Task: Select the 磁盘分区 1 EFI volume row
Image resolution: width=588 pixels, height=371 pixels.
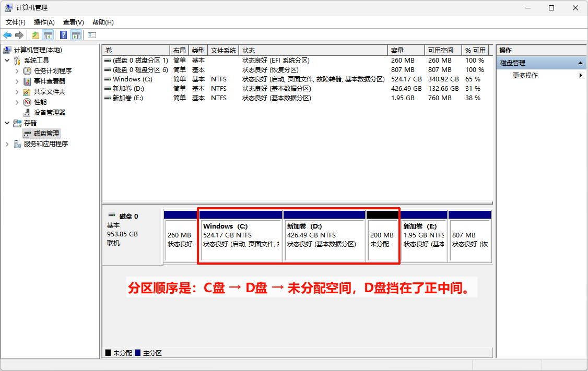Action: pyautogui.click(x=297, y=61)
